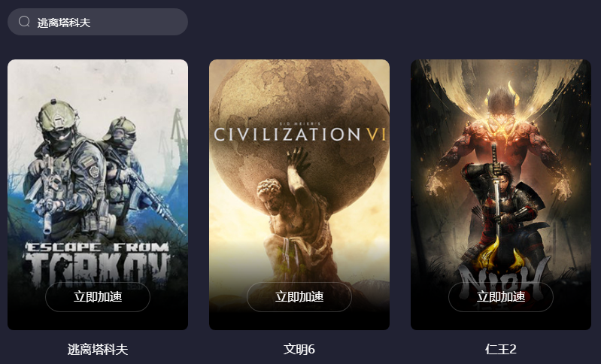Click 立即加速 on the Civilization VI card
Viewport: 601px width, 364px height.
(x=299, y=297)
